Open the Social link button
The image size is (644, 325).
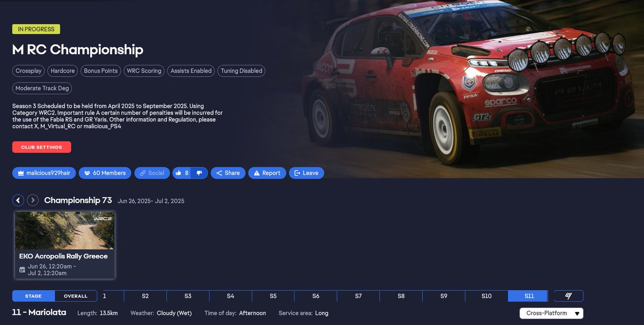coord(151,173)
